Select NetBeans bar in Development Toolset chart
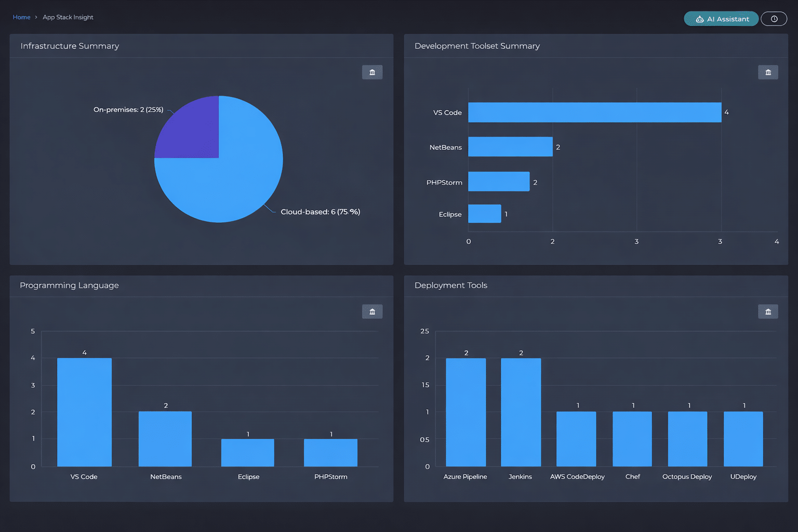This screenshot has height=532, width=798. pyautogui.click(x=510, y=147)
